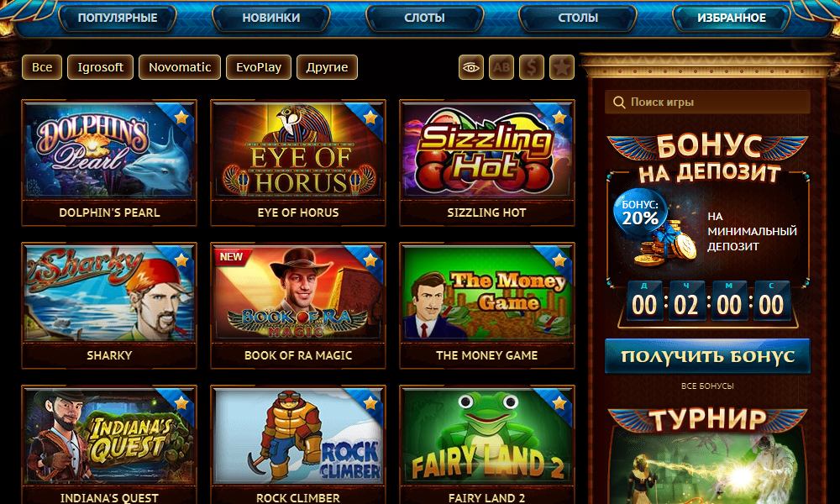840x504 pixels.
Task: Click the dollar sign filter icon
Action: click(532, 67)
